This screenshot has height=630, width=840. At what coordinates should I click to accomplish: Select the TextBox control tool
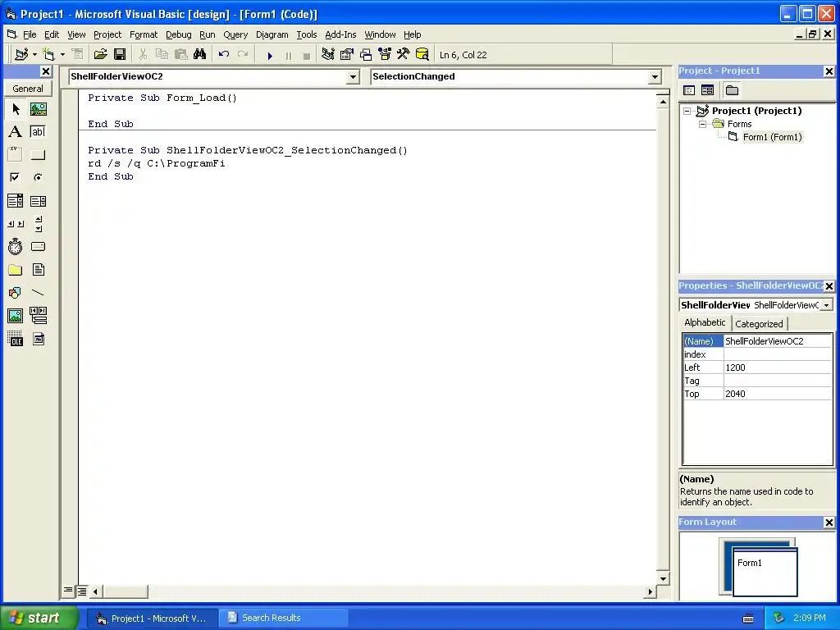click(38, 132)
